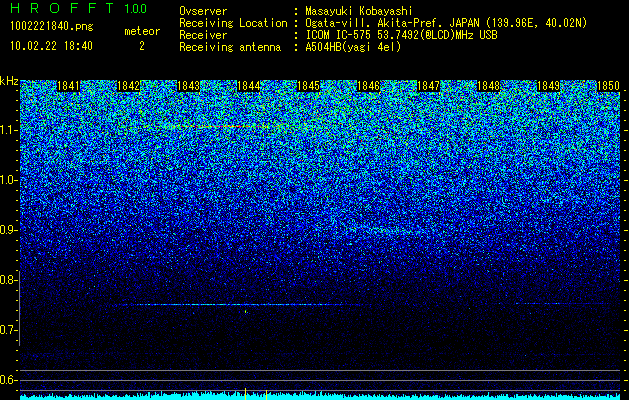Click time marker 1841
The height and width of the screenshot is (400, 629).
pyautogui.click(x=68, y=86)
